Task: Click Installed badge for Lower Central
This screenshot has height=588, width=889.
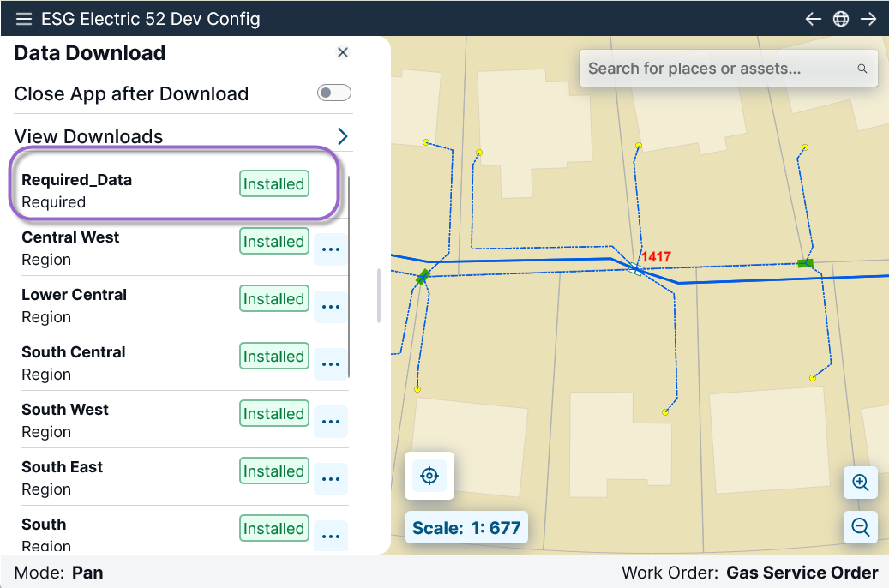Action: pyautogui.click(x=273, y=298)
